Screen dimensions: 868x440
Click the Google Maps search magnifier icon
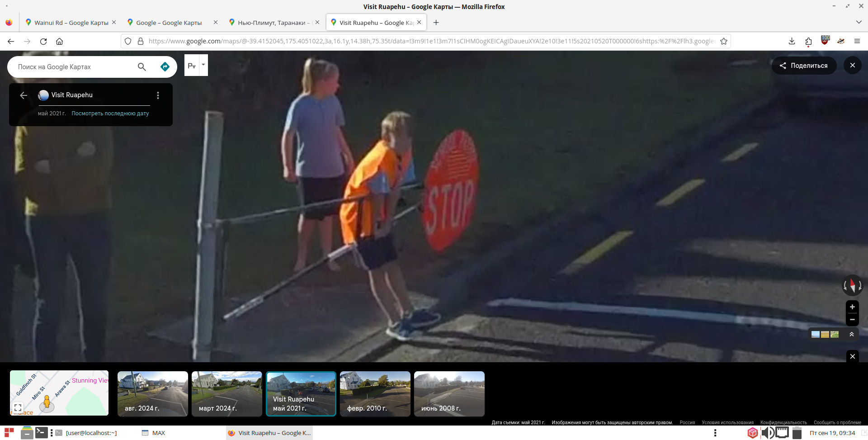pos(142,67)
